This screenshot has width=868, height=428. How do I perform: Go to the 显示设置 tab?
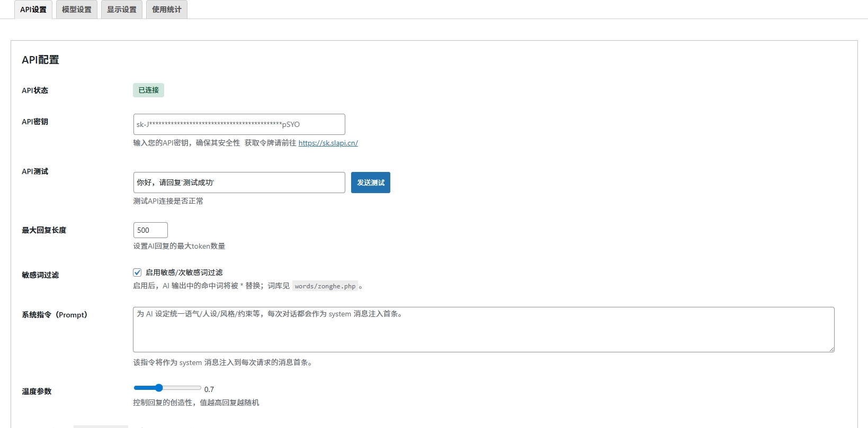122,10
